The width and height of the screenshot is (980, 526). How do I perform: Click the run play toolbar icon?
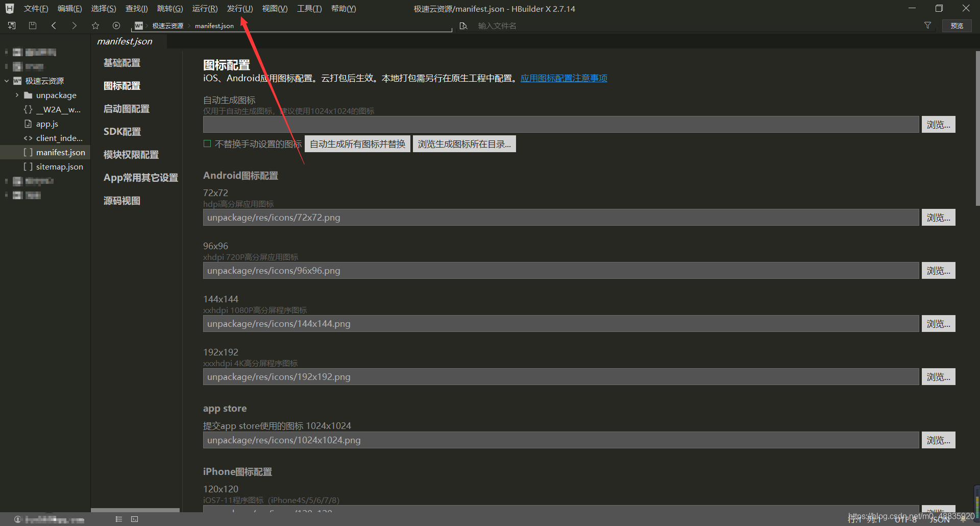pos(116,26)
